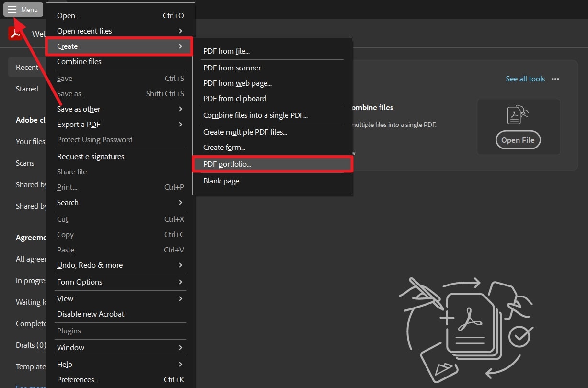This screenshot has width=588, height=388.
Task: Expand the View submenu arrow
Action: click(x=180, y=299)
